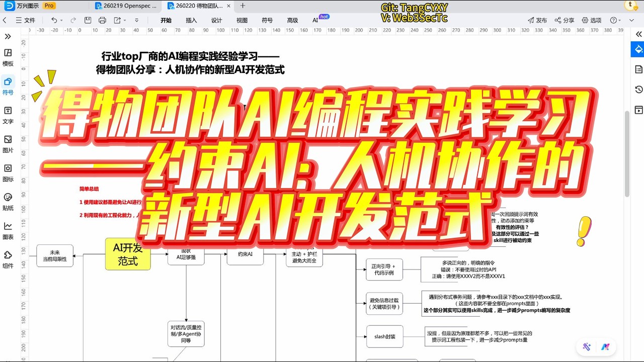Select the 文字 text tool

pyautogui.click(x=8, y=115)
